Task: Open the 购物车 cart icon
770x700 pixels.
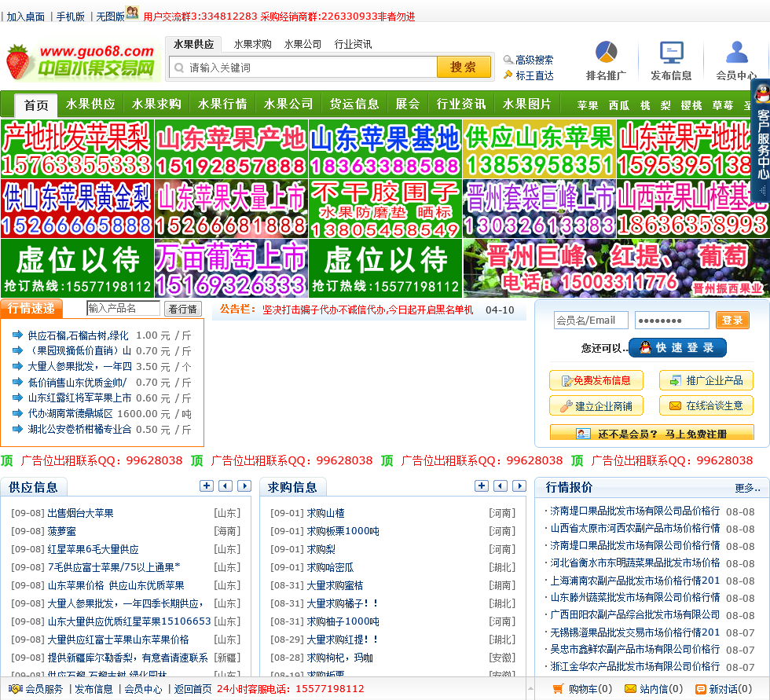Action: 558,689
